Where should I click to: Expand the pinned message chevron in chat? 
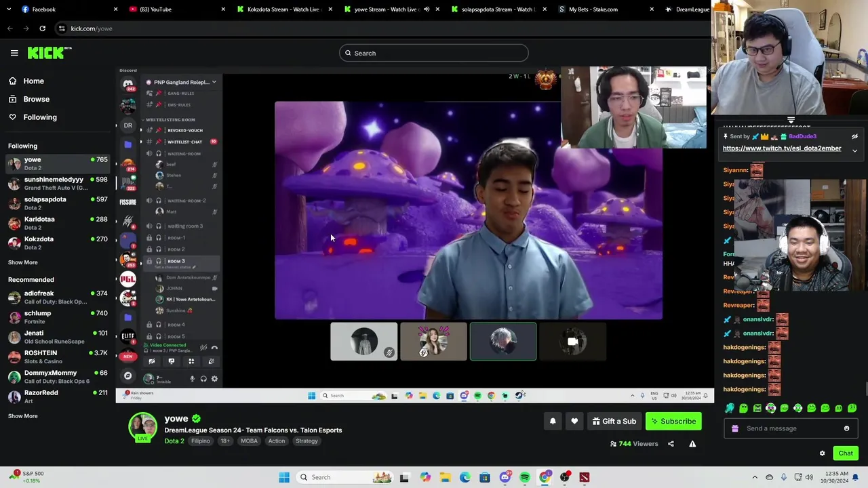(854, 150)
